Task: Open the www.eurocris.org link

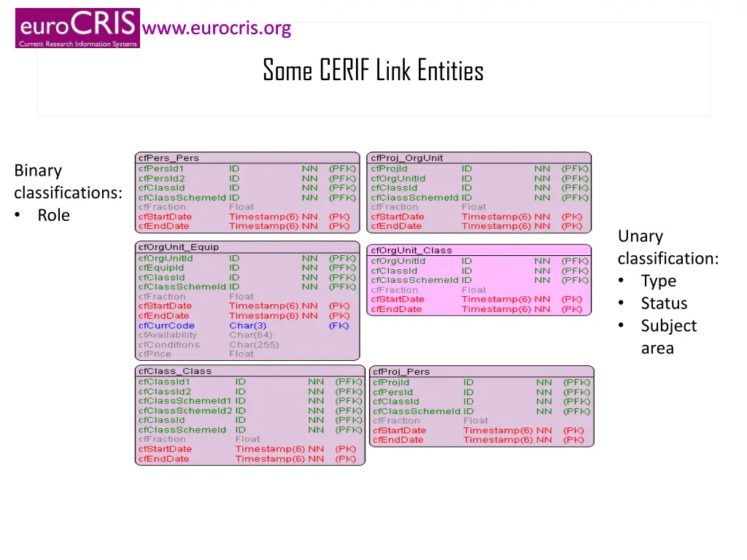Action: coord(216,28)
